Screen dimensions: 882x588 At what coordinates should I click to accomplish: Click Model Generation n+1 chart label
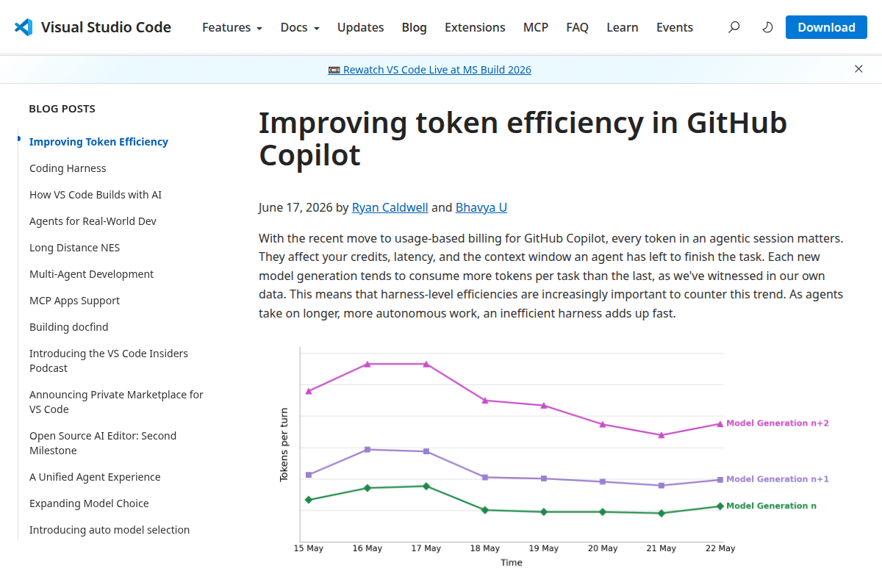click(778, 479)
